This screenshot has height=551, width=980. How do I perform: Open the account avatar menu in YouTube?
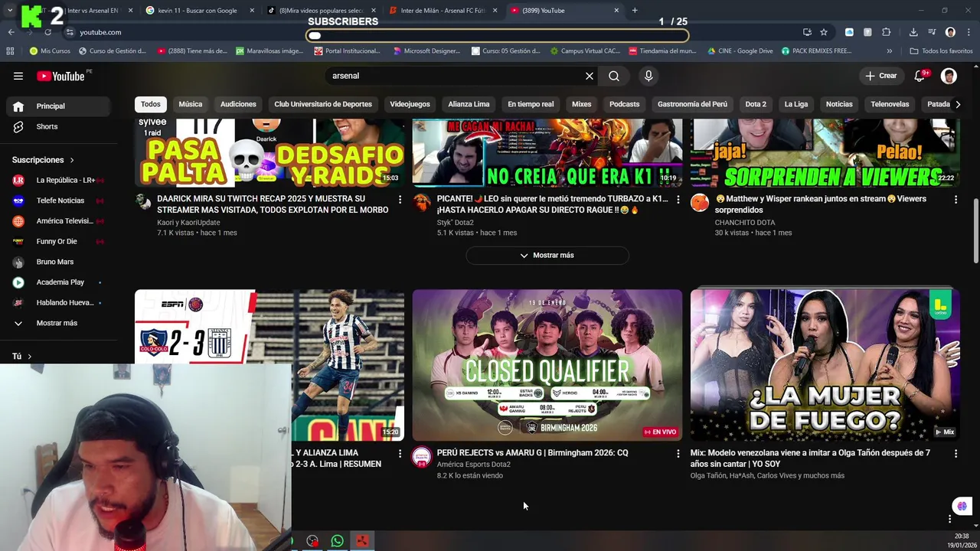[x=949, y=76]
